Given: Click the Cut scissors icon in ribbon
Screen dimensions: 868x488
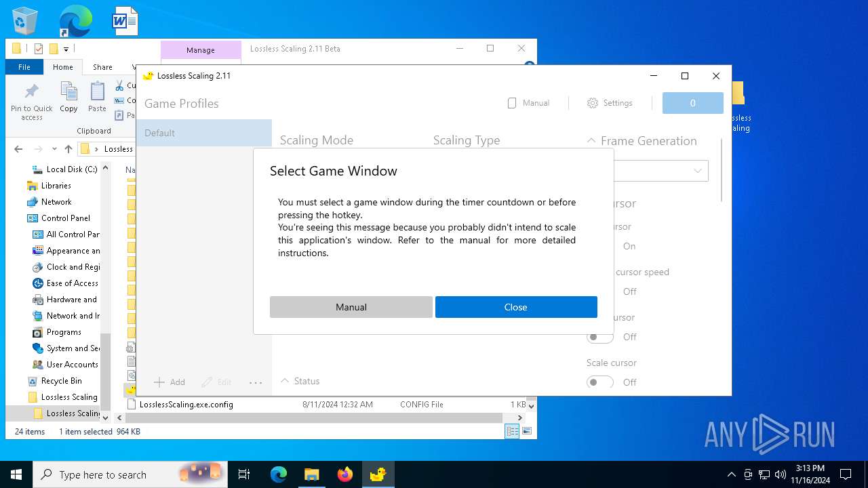Looking at the screenshot, I should 119,85.
